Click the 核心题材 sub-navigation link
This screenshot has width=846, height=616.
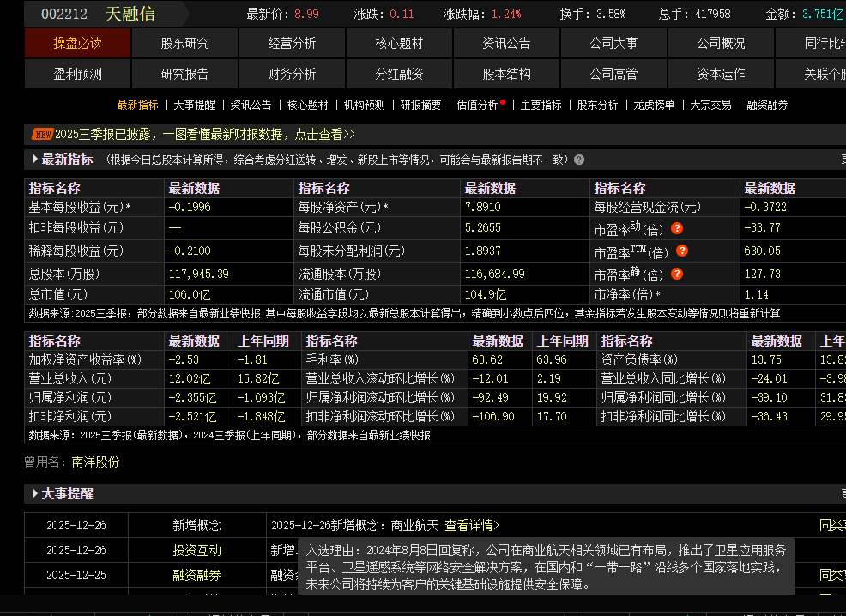click(x=307, y=105)
